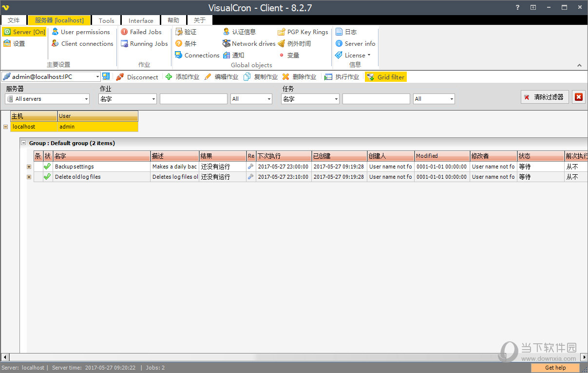
Task: Click the wrench icon in Backup settings row
Action: [x=251, y=167]
